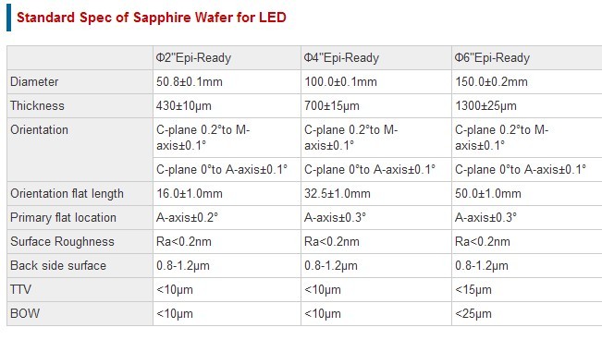Screen dimensions: 602x364
Task: Click the Orientation flat length label
Action: coord(67,194)
